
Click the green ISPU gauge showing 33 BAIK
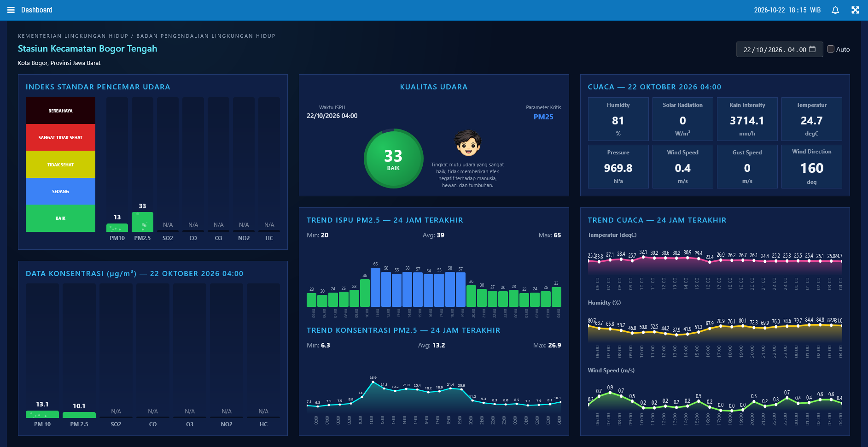393,159
